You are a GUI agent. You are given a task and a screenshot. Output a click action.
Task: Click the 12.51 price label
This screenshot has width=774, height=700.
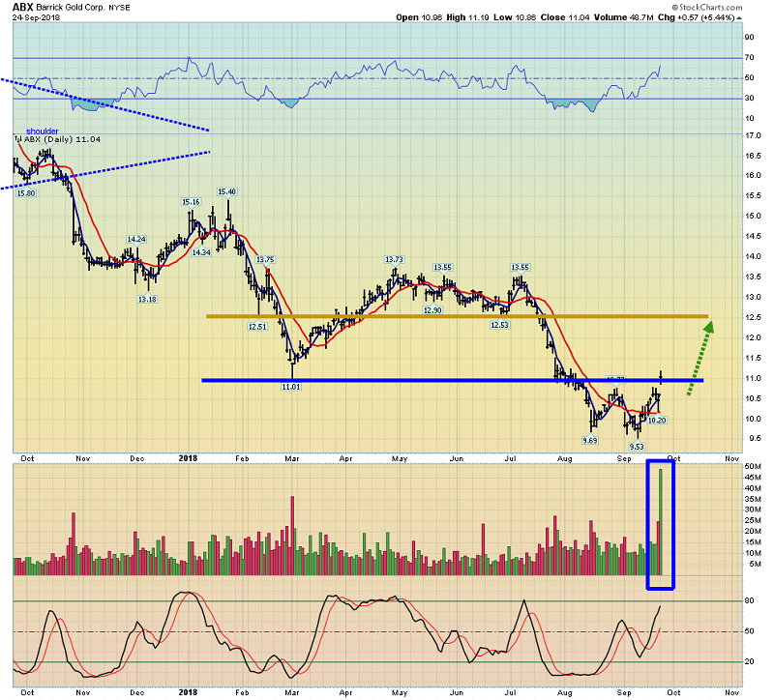point(257,326)
